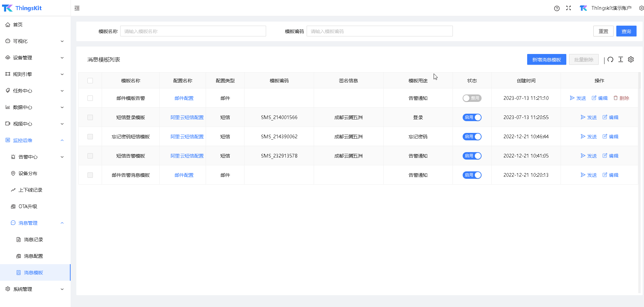
Task: Open the 消息记录 menu item
Action: [33, 239]
